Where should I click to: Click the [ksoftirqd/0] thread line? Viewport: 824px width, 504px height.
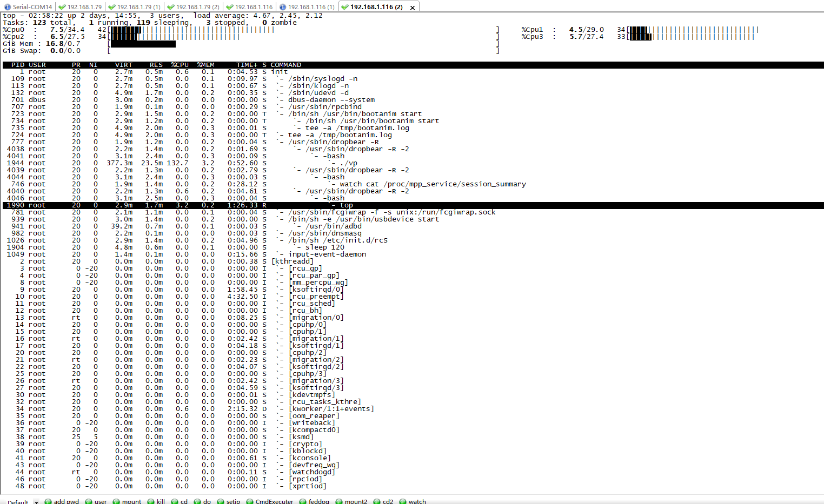coord(413,290)
